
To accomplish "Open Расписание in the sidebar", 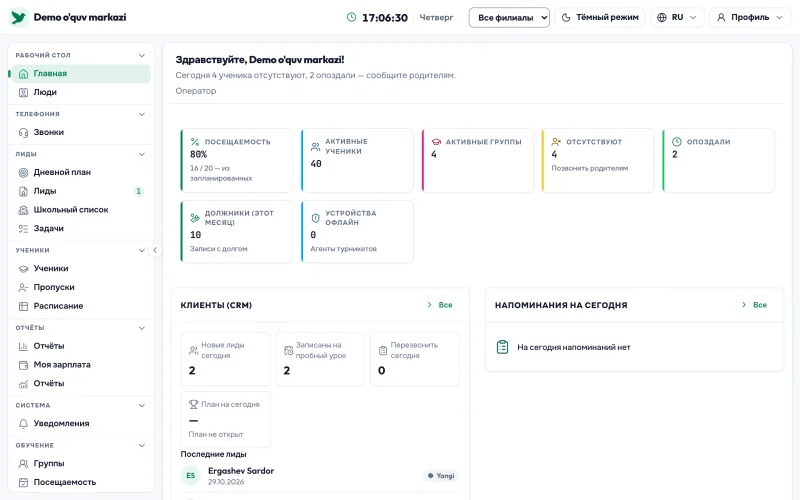I will pos(81,306).
